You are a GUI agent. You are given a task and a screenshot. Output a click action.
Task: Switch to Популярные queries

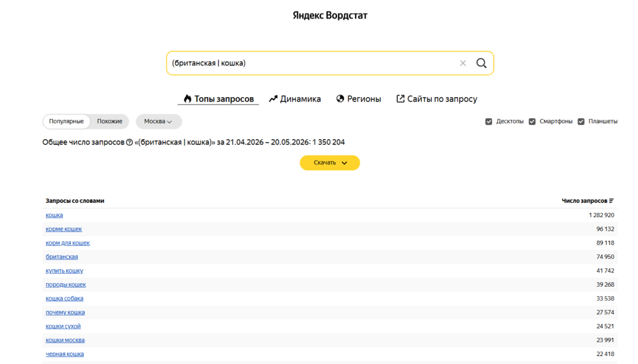66,121
